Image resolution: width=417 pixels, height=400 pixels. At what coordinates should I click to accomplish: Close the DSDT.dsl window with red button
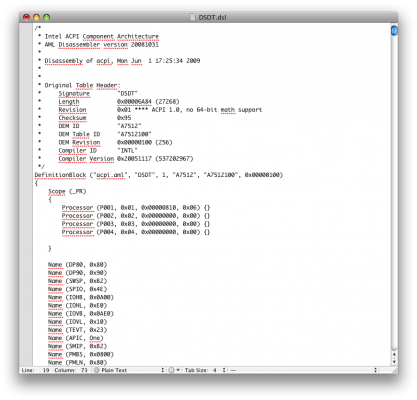[26, 17]
